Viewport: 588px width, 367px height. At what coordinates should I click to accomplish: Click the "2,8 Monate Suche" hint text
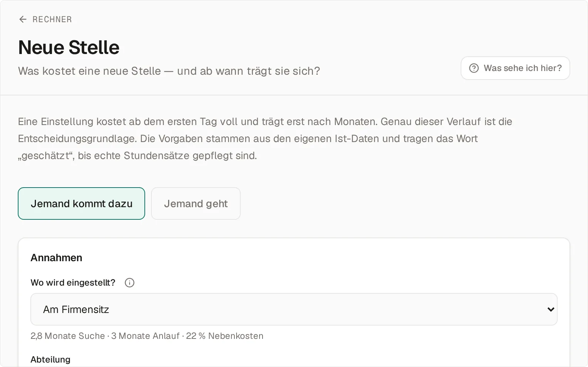point(68,336)
